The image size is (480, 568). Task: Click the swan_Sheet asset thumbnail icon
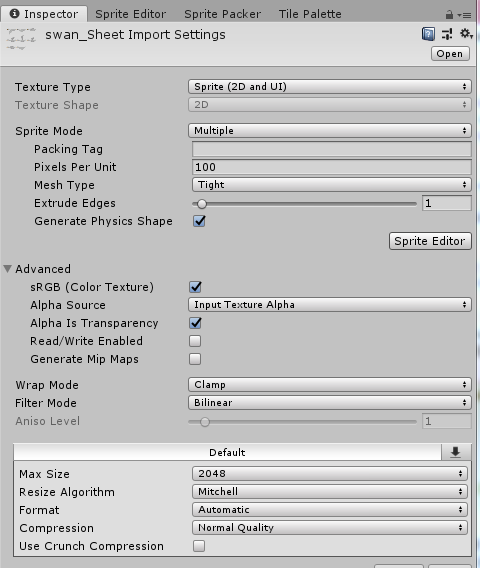pos(21,38)
